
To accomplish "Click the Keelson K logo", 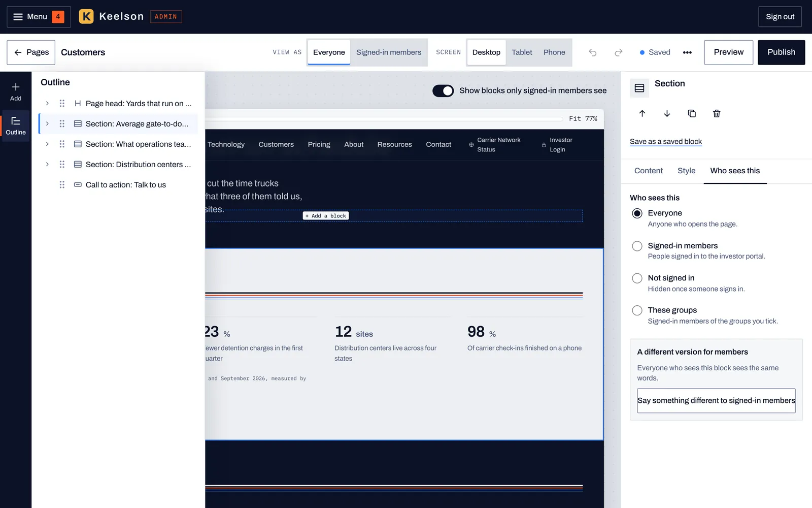I will [x=86, y=16].
